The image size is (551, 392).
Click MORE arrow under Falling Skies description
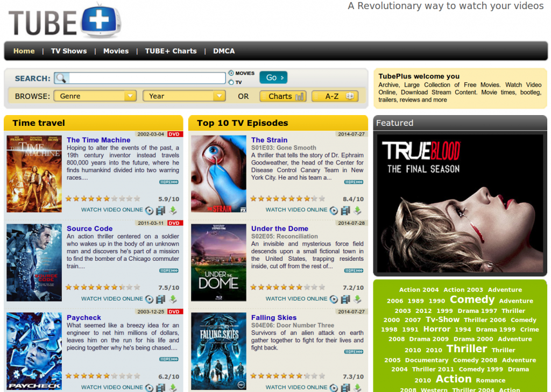click(x=354, y=352)
